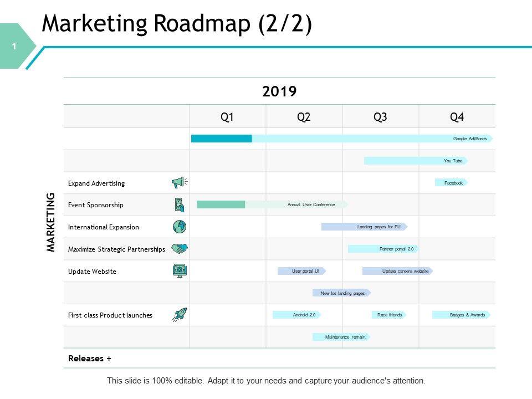Select the monitor icon beside Update Website

tap(180, 271)
